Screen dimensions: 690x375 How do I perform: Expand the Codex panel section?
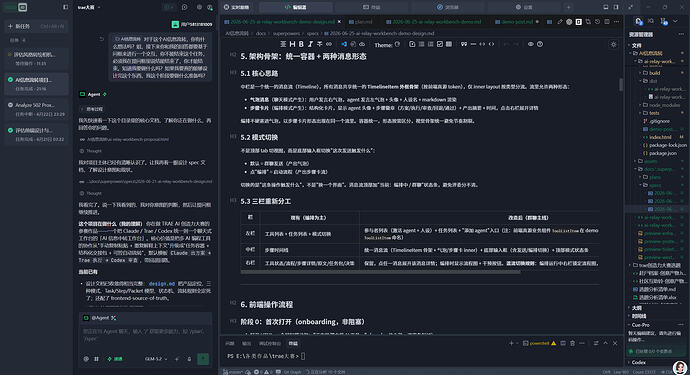click(x=639, y=363)
